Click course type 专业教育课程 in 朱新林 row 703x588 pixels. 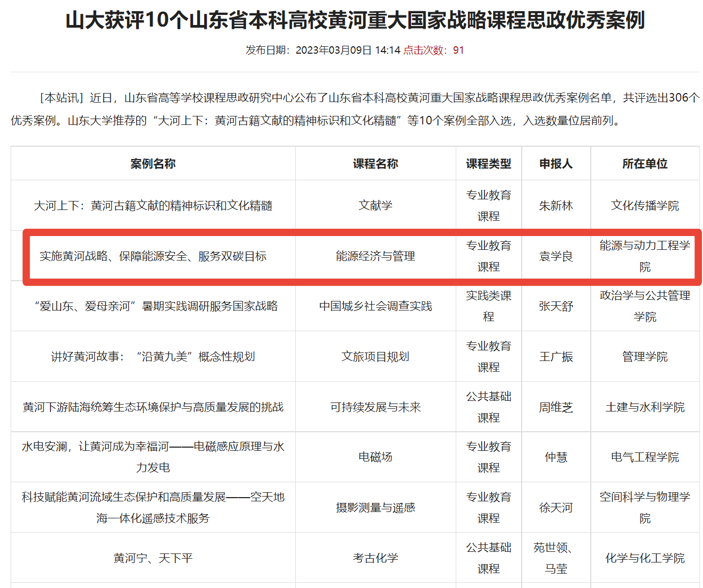pyautogui.click(x=489, y=206)
